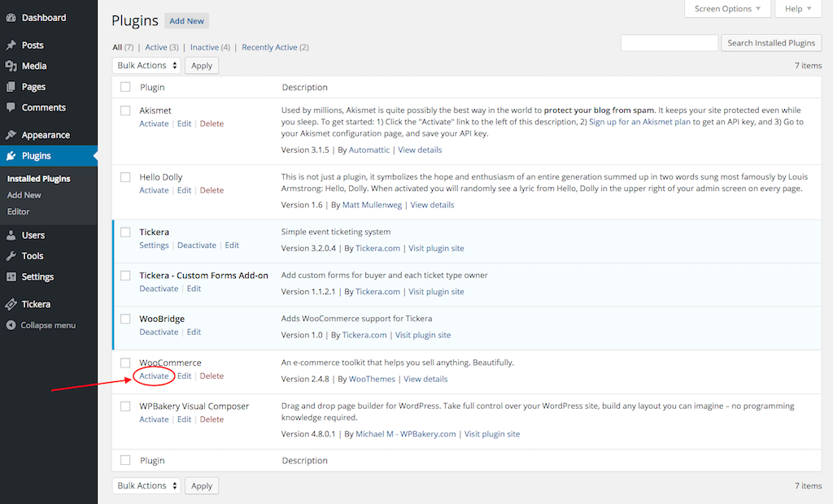Screen dimensions: 833x504
Task: Open the plugin Editor submenu item
Action: tap(18, 211)
